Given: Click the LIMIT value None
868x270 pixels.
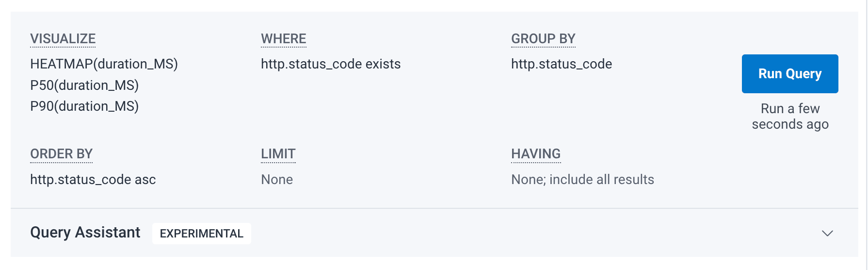Looking at the screenshot, I should (x=277, y=180).
